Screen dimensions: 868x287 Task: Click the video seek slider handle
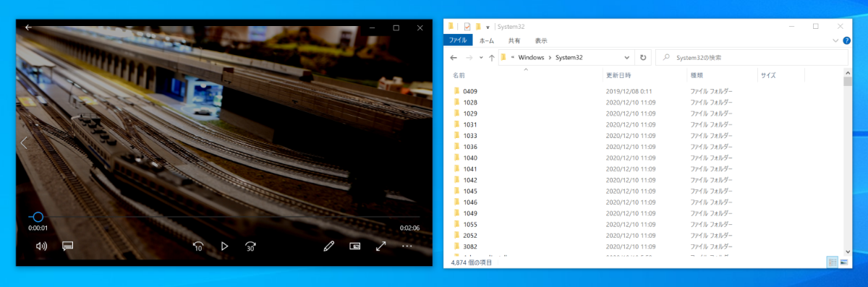[38, 217]
